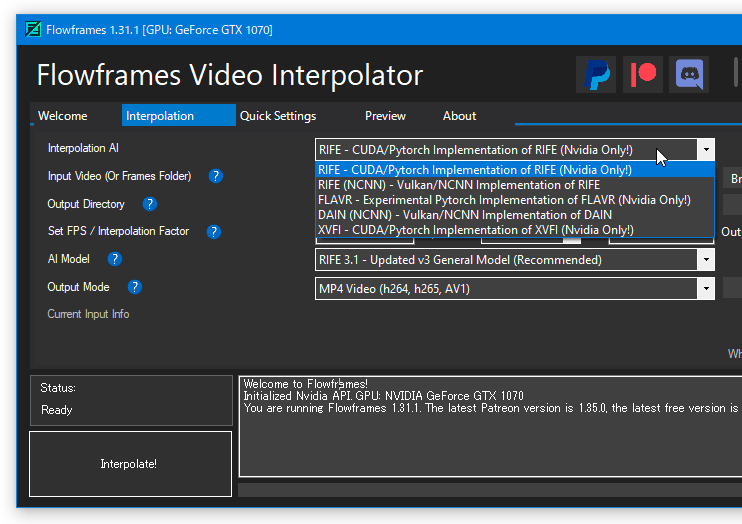Click the Flowframes app icon in title bar
The width and height of the screenshot is (742, 524).
33,29
